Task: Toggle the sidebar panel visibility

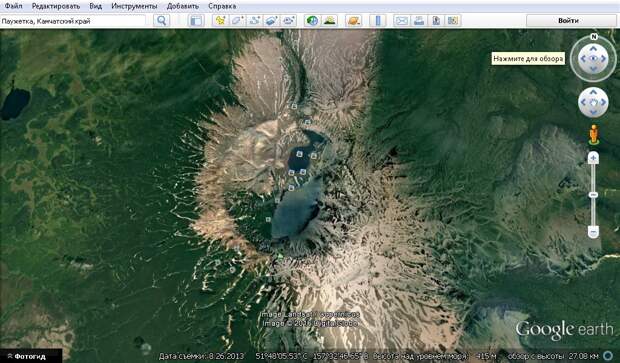Action: tap(196, 21)
